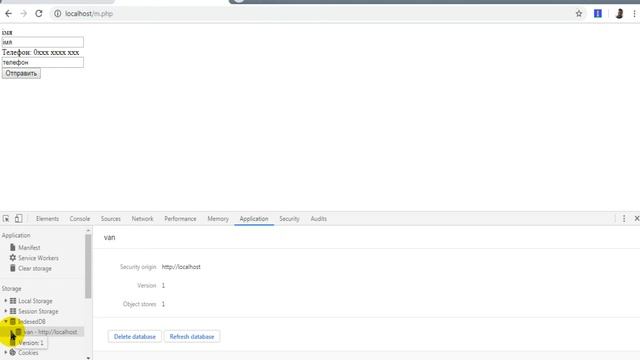Expand the Cookies node
Screen dimensions: 640x360
pos(6,352)
